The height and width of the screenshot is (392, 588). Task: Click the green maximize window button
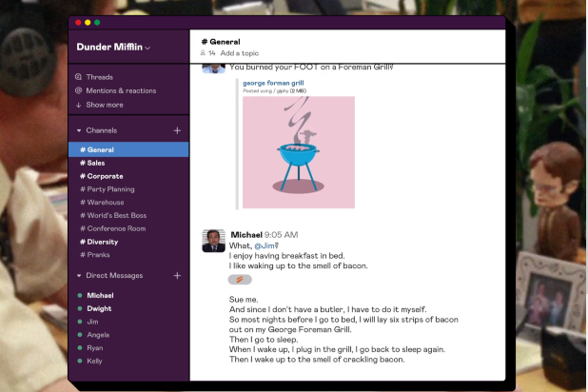click(97, 23)
